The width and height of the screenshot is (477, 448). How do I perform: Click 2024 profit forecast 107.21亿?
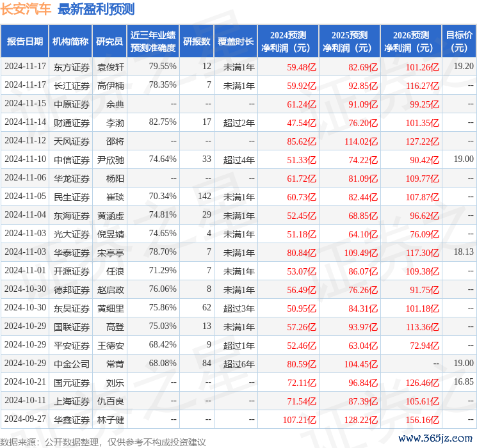pyautogui.click(x=300, y=420)
